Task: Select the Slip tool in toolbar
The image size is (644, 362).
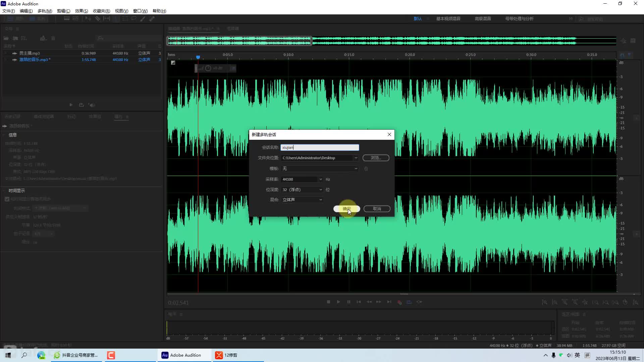Action: [x=107, y=19]
